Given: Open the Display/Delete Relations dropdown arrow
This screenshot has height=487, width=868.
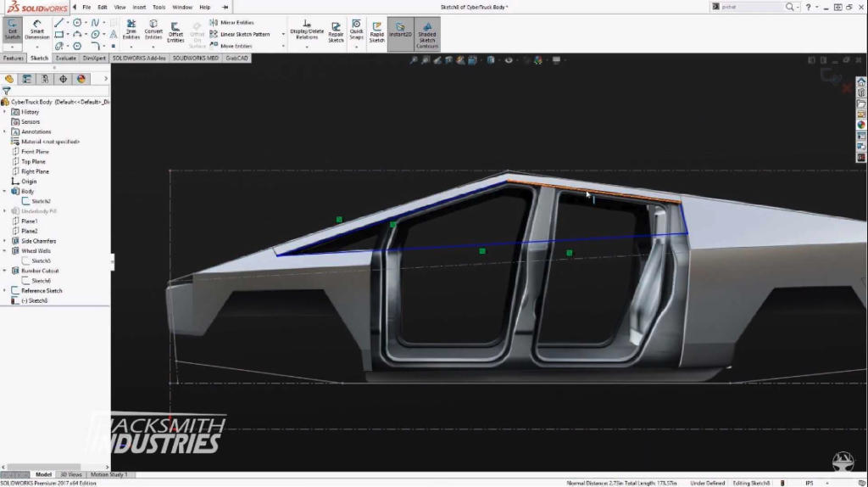Looking at the screenshot, I should (x=307, y=48).
